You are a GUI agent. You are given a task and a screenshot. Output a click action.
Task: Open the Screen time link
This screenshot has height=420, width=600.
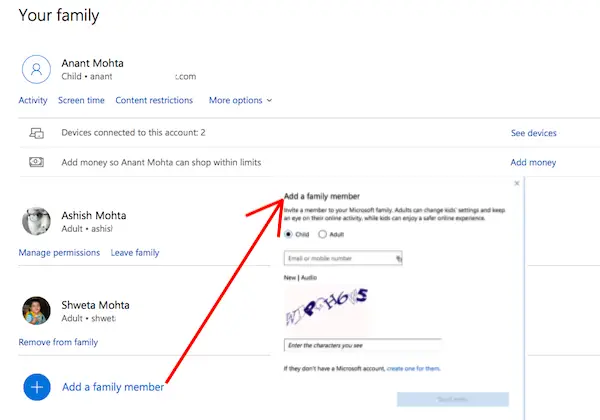pyautogui.click(x=81, y=100)
